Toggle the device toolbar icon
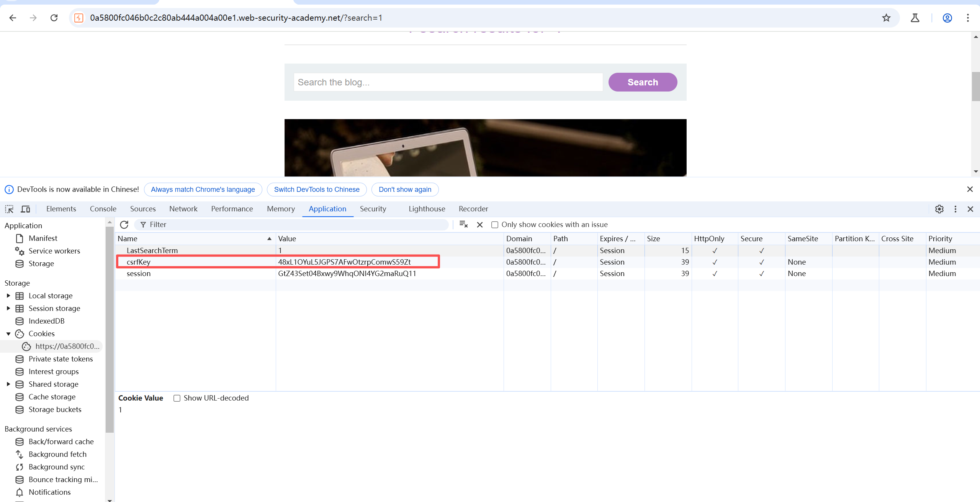This screenshot has width=980, height=502. tap(26, 209)
